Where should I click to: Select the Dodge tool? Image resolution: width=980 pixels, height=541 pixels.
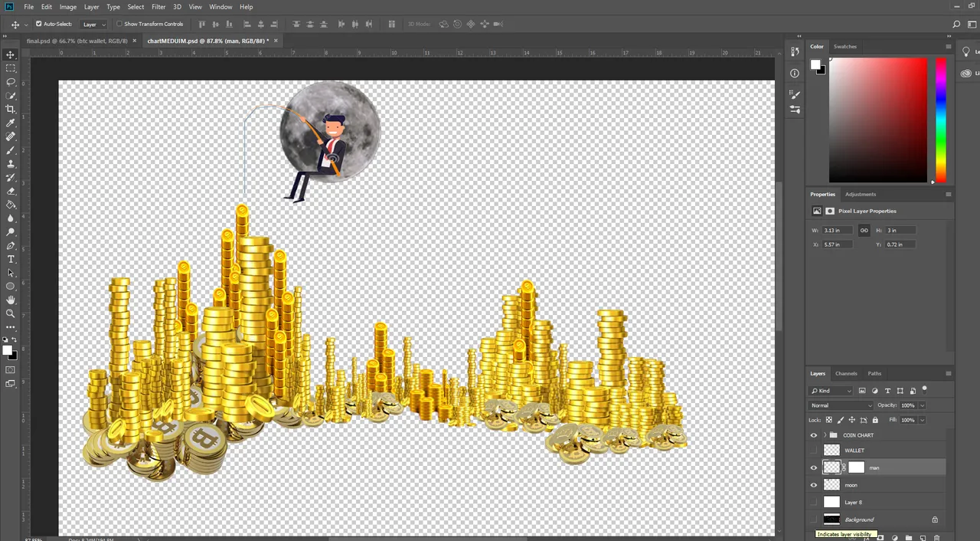coord(11,232)
